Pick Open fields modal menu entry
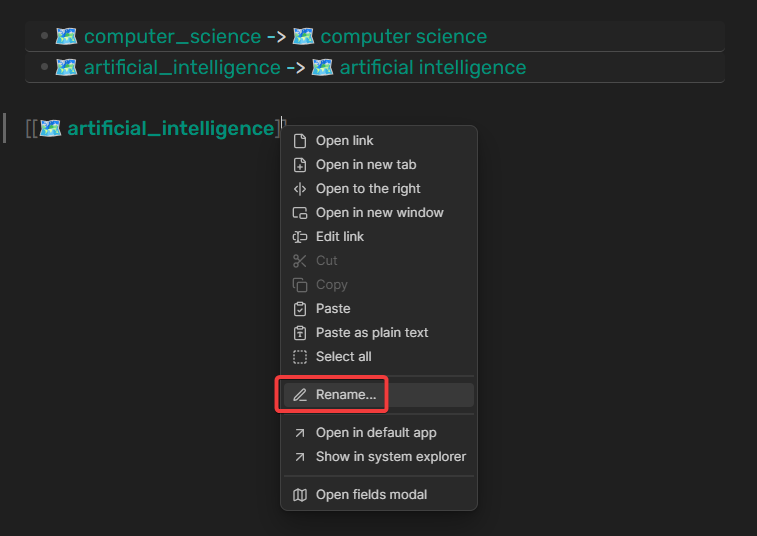Screen dimensions: 757x536 [x=371, y=495]
